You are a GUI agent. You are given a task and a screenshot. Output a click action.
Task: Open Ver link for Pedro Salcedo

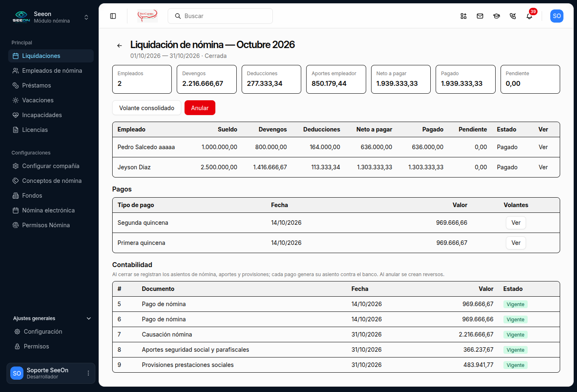pos(543,147)
